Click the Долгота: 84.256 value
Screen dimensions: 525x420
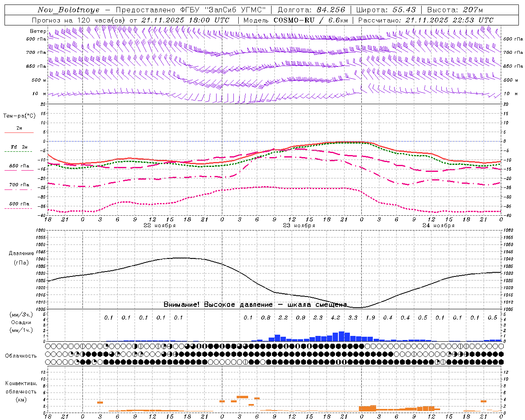pos(312,10)
